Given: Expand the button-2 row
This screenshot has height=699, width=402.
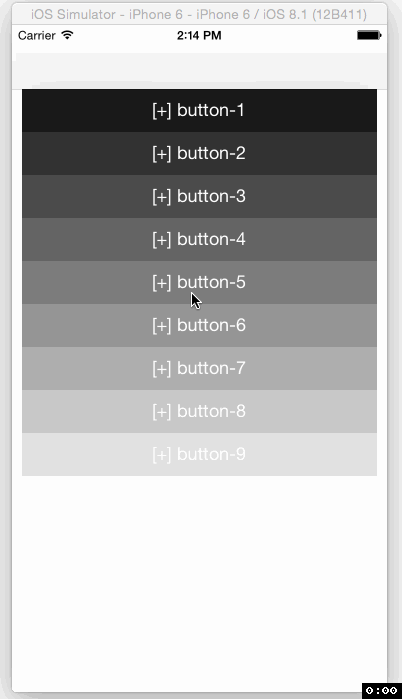Looking at the screenshot, I should point(199,153).
